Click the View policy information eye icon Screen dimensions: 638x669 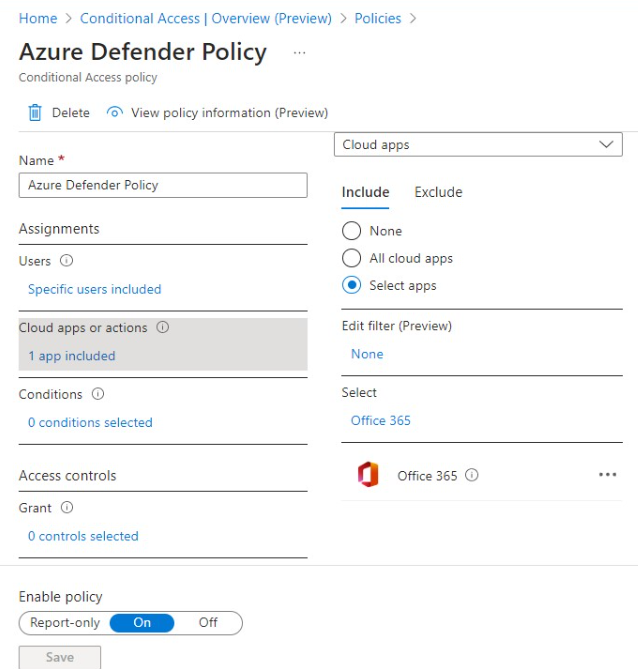(x=114, y=113)
